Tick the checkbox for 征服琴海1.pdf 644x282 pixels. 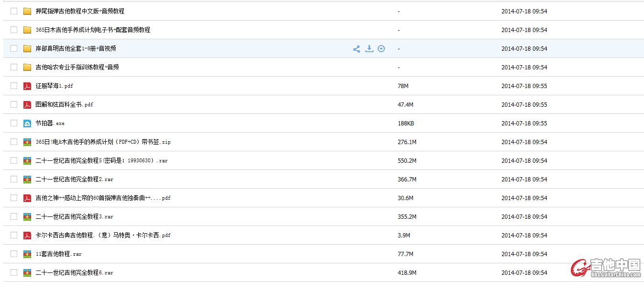[x=14, y=86]
